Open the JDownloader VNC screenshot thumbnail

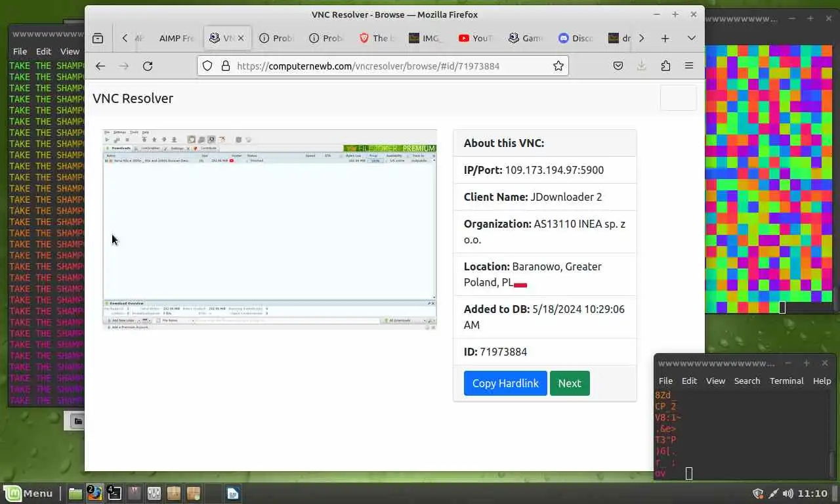pyautogui.click(x=270, y=229)
